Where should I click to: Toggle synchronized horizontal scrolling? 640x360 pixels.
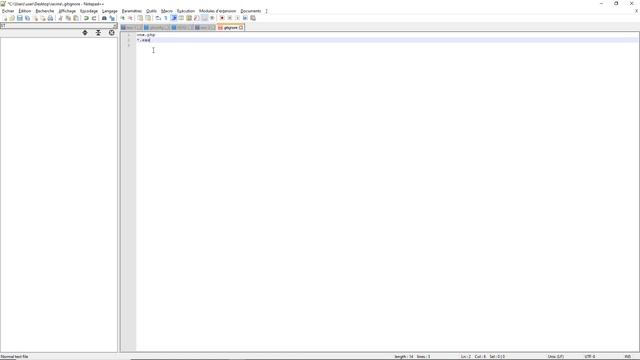[148, 18]
